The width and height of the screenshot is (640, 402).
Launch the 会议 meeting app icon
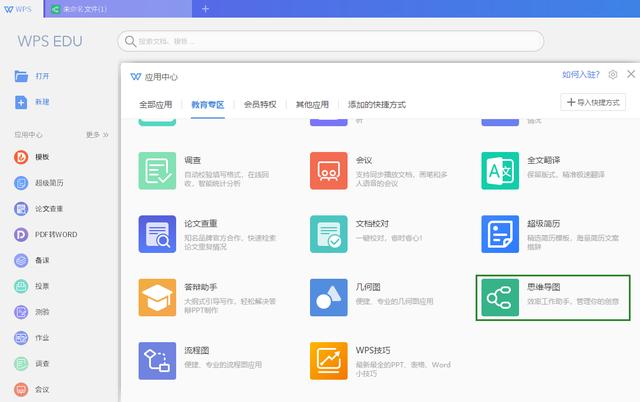[x=329, y=171]
